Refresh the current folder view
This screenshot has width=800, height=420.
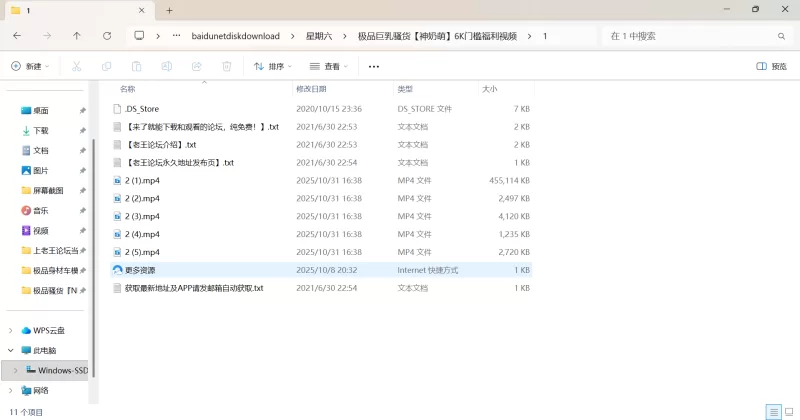[x=107, y=36]
